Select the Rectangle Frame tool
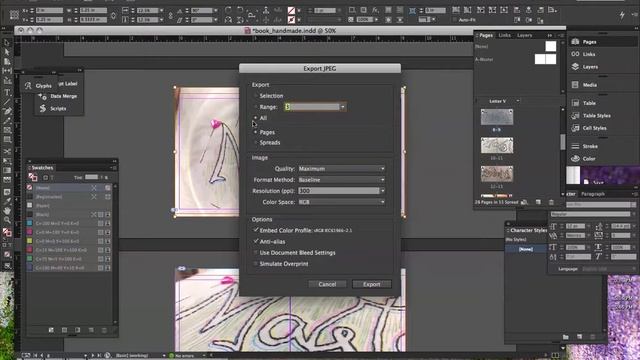 pos(7,130)
